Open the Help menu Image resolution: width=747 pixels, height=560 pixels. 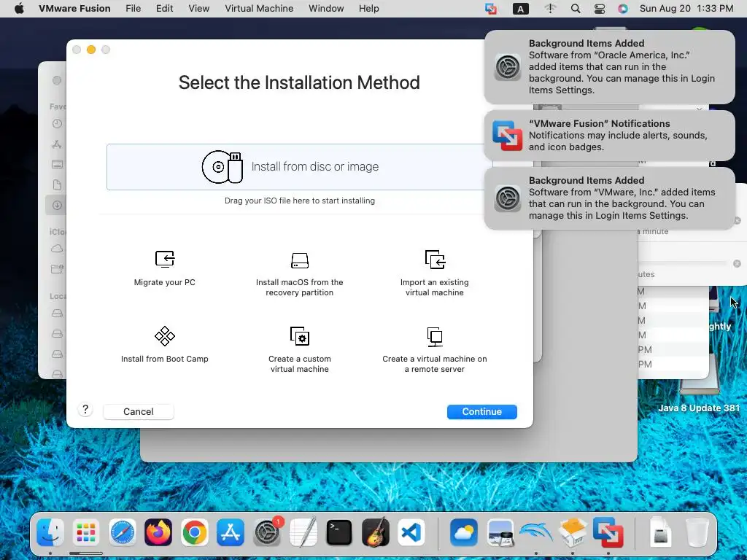pyautogui.click(x=368, y=9)
